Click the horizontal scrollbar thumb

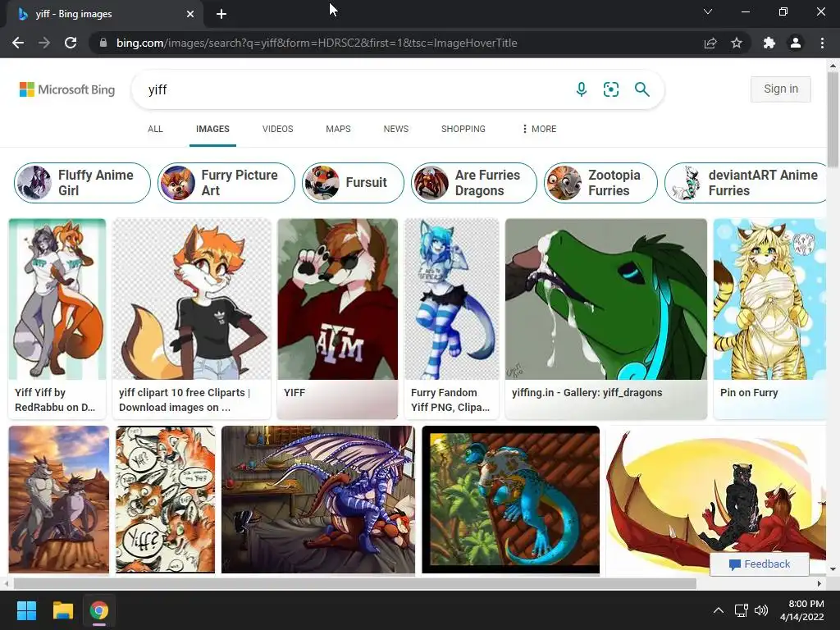coord(354,583)
